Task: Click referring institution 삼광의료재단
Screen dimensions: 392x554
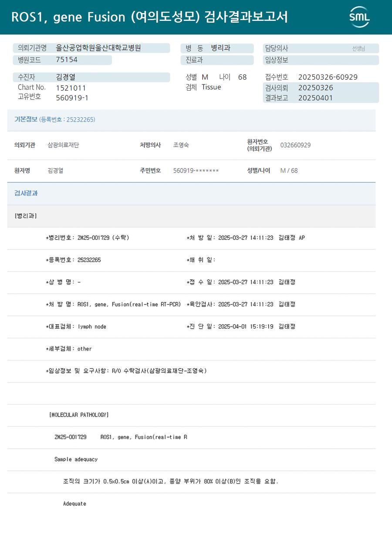Action: [63, 145]
